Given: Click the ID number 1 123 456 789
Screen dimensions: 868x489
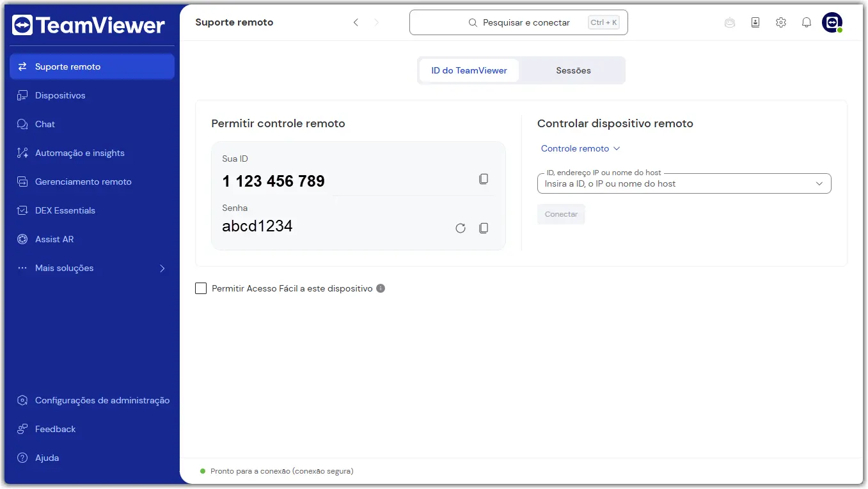Looking at the screenshot, I should 274,182.
